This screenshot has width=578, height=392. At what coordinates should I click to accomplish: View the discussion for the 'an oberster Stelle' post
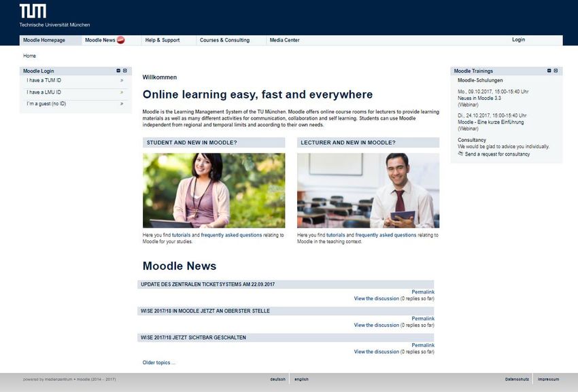point(376,325)
